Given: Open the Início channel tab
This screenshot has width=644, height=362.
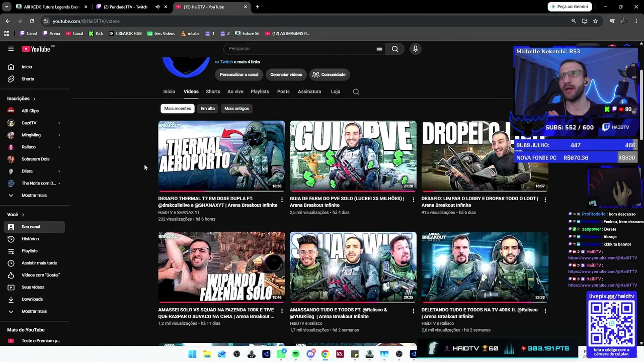Looking at the screenshot, I should (x=169, y=92).
